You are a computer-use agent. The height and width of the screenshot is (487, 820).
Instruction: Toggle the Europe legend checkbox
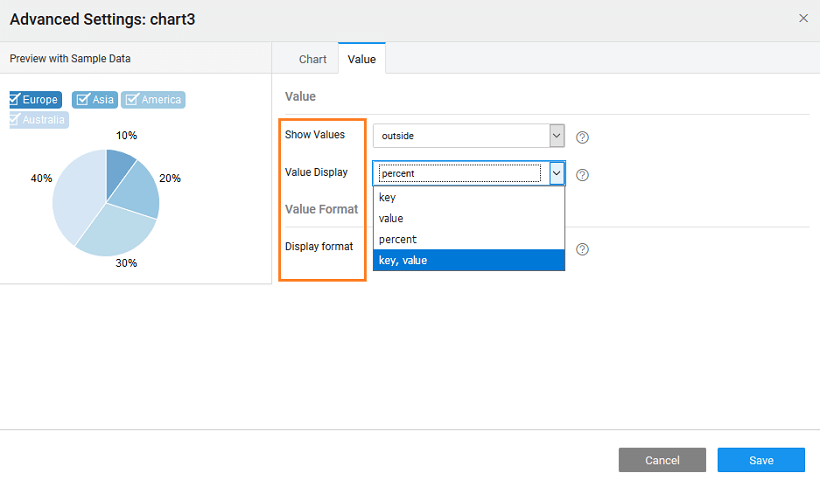coord(16,100)
